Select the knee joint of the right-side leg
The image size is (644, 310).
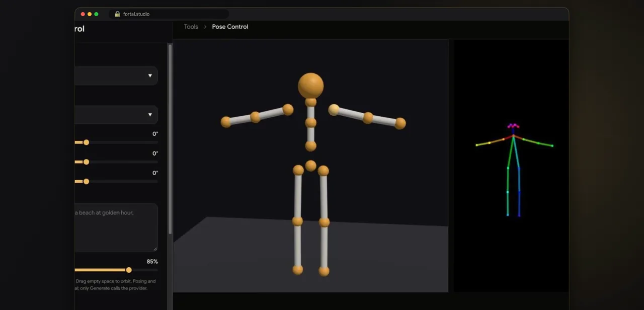[324, 222]
